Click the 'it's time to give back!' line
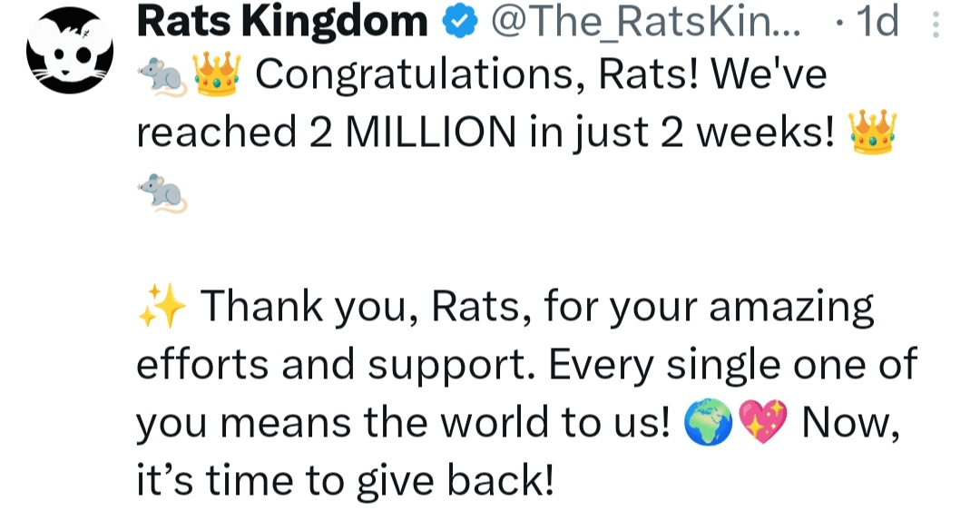The height and width of the screenshot is (511, 980). click(344, 478)
